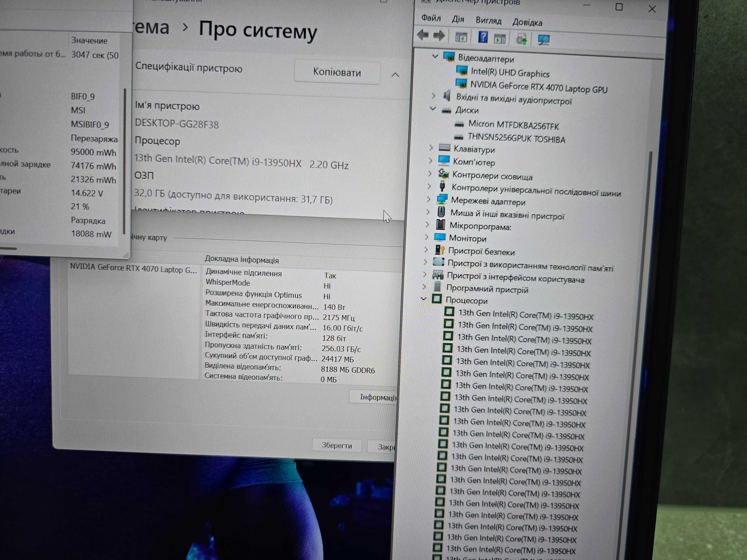Click the 95000 mWh battery capacity value

(x=94, y=152)
